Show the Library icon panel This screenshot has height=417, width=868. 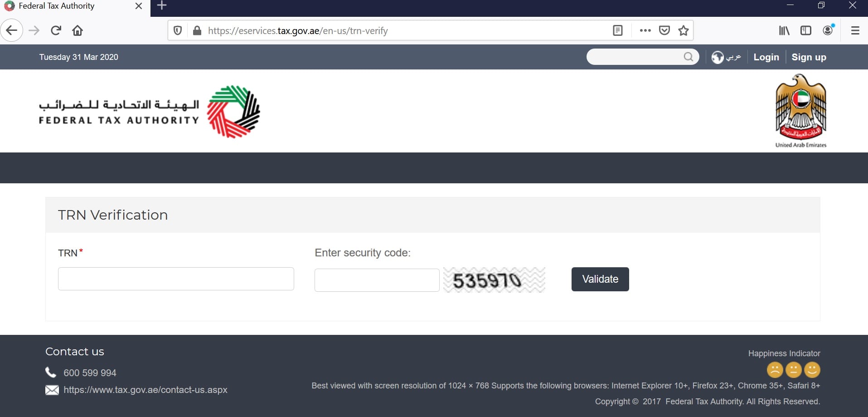coord(784,30)
